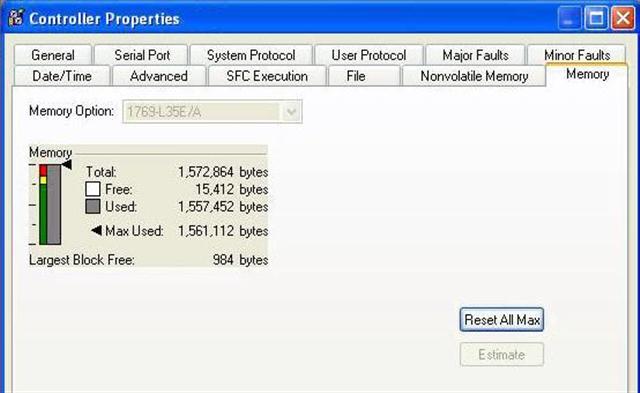Click the Controller Properties title bar icon
Image resolution: width=640 pixels, height=393 pixels.
pyautogui.click(x=16, y=18)
